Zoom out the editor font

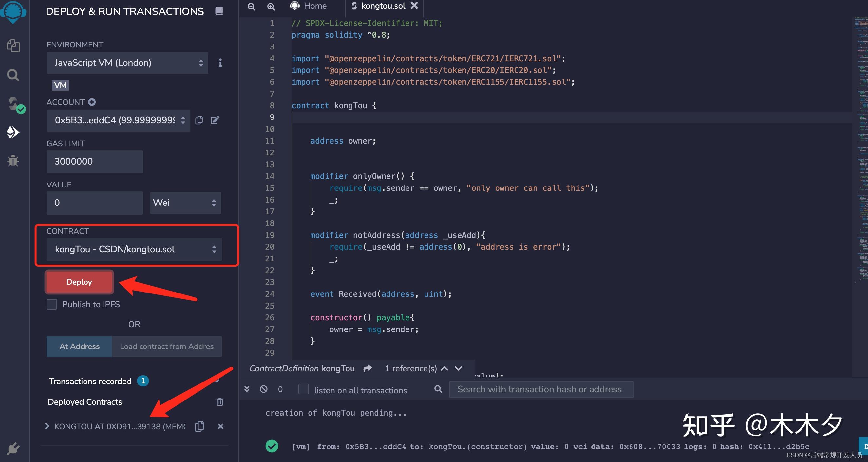251,7
